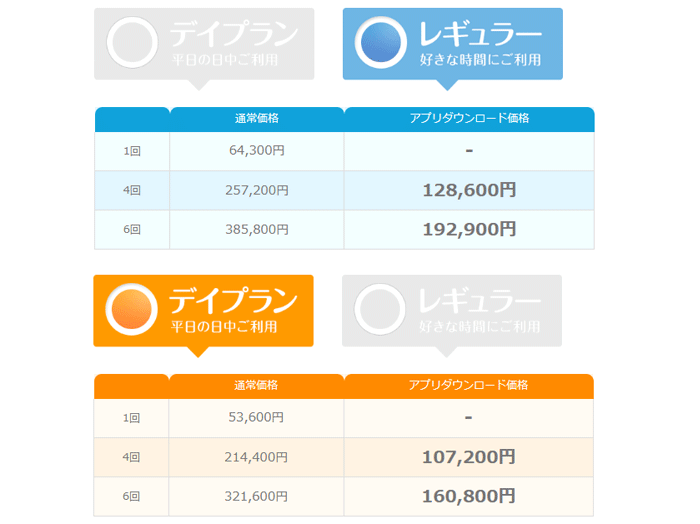Image resolution: width=700 pixels, height=524 pixels.
Task: Click the 64,300円 regular price cell
Action: tap(257, 151)
